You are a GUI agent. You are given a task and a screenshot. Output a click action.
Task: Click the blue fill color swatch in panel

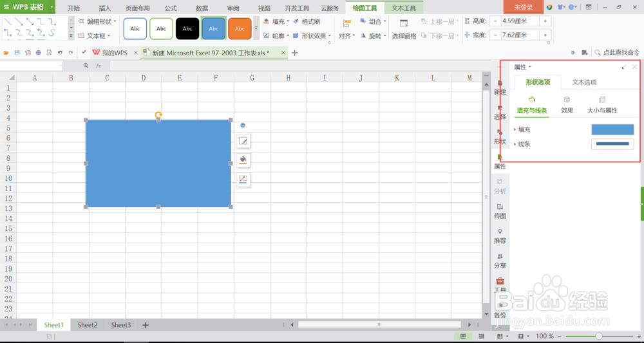612,129
